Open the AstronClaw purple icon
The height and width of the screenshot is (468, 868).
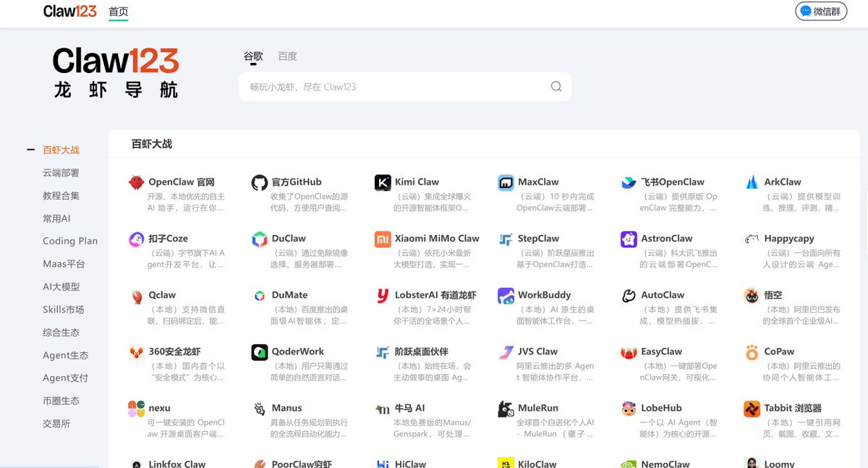[x=629, y=239]
